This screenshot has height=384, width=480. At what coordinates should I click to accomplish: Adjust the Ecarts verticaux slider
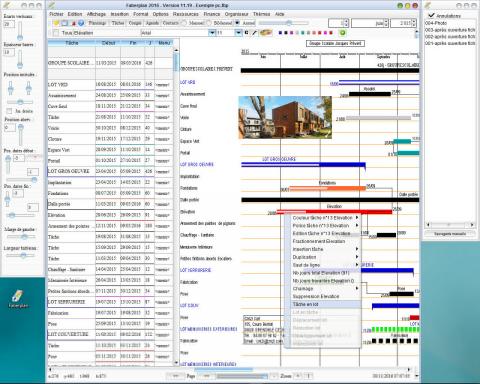(x=20, y=31)
